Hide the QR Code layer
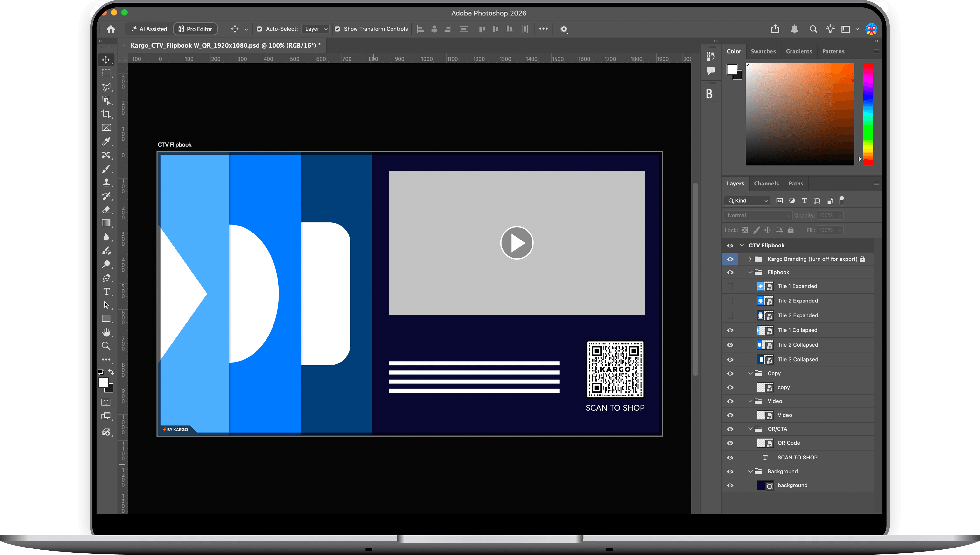The height and width of the screenshot is (555, 980). tap(730, 443)
